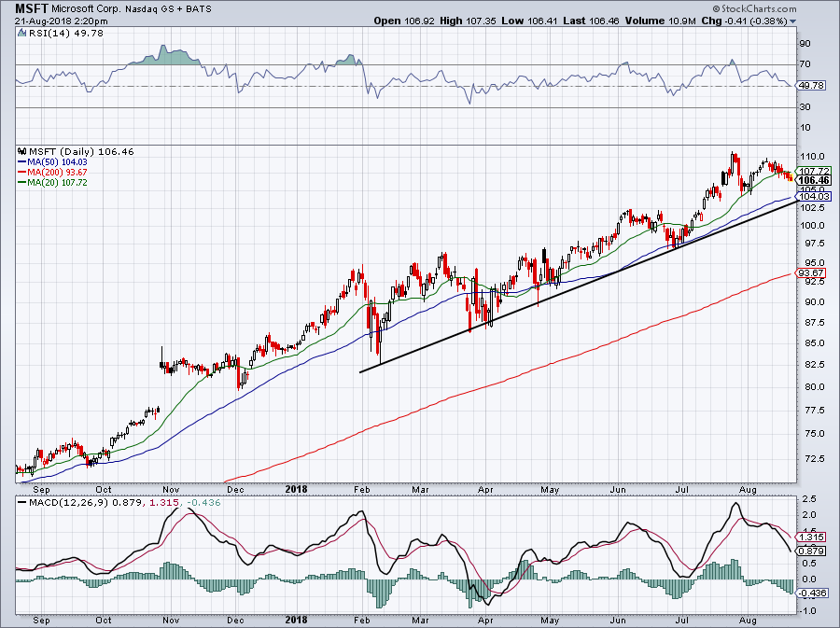Click the Nov label under the MACD panel

tap(171, 621)
